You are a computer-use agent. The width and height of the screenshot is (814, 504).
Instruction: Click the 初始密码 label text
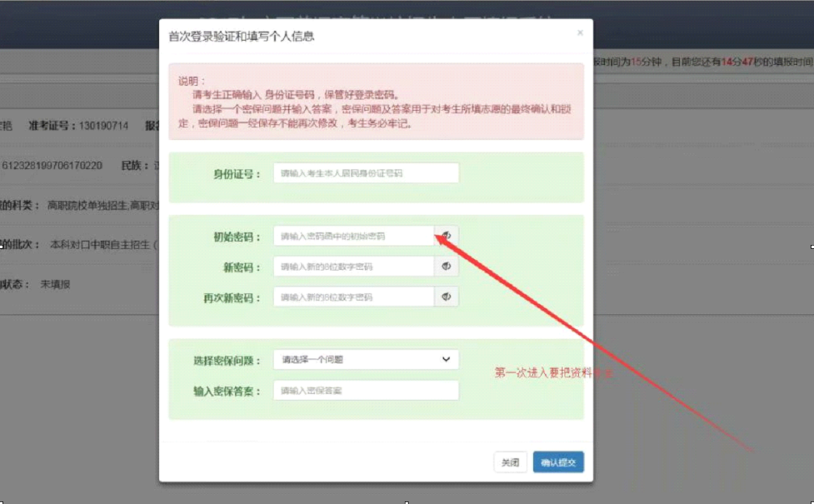(237, 237)
